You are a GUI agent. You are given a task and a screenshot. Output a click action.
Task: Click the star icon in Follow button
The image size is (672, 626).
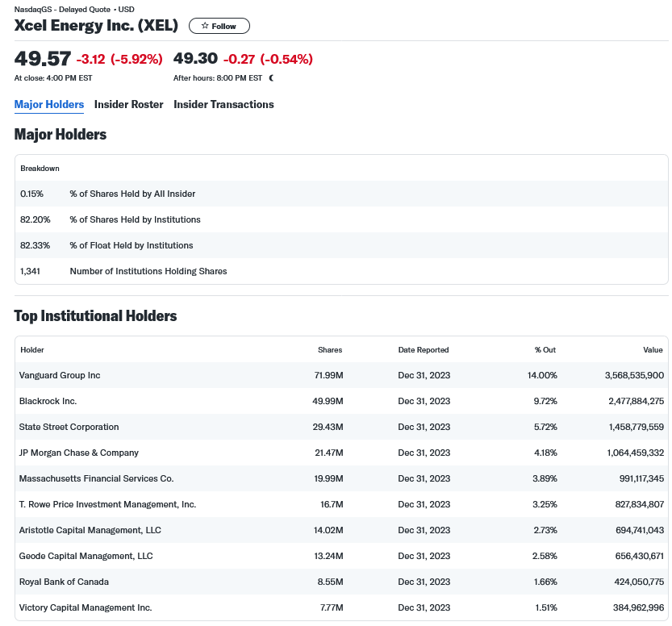point(205,26)
